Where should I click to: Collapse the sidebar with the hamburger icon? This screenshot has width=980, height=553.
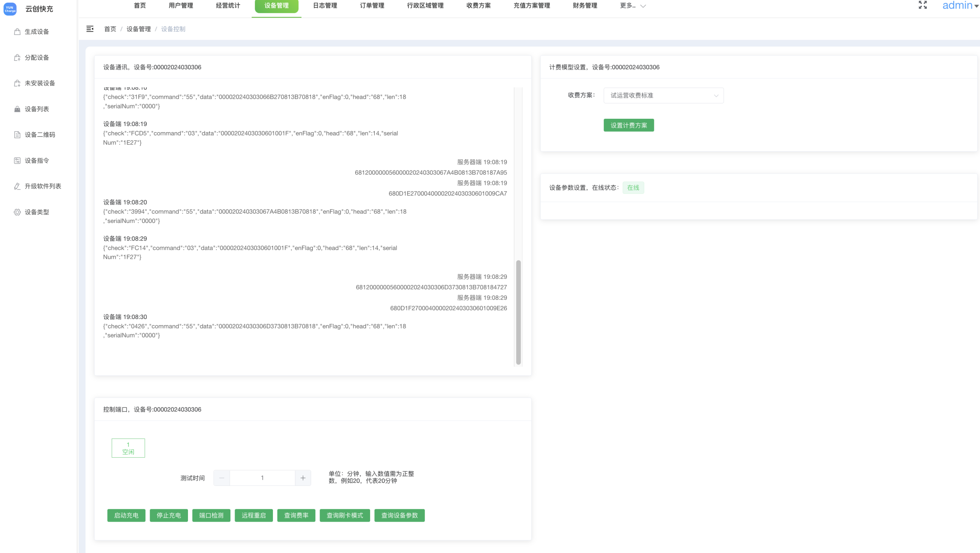pyautogui.click(x=90, y=29)
